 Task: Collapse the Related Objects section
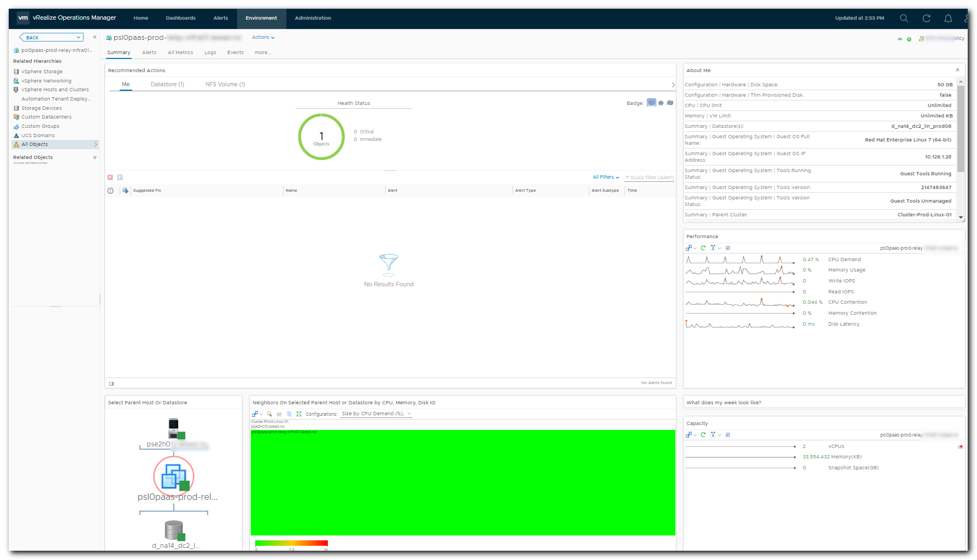(x=94, y=157)
